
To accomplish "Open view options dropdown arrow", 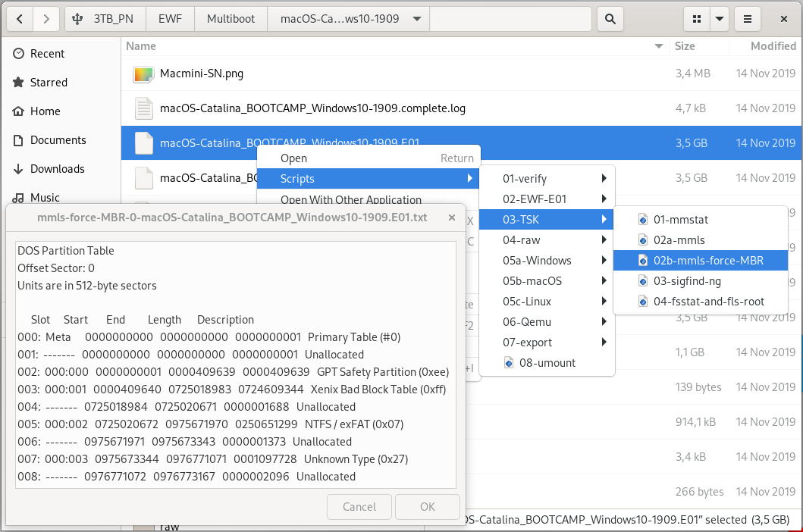I will point(720,19).
